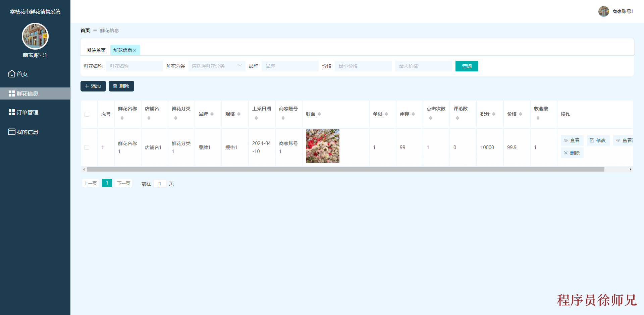Click the page number input beside 前往
This screenshot has width=644, height=315.
pos(160,183)
